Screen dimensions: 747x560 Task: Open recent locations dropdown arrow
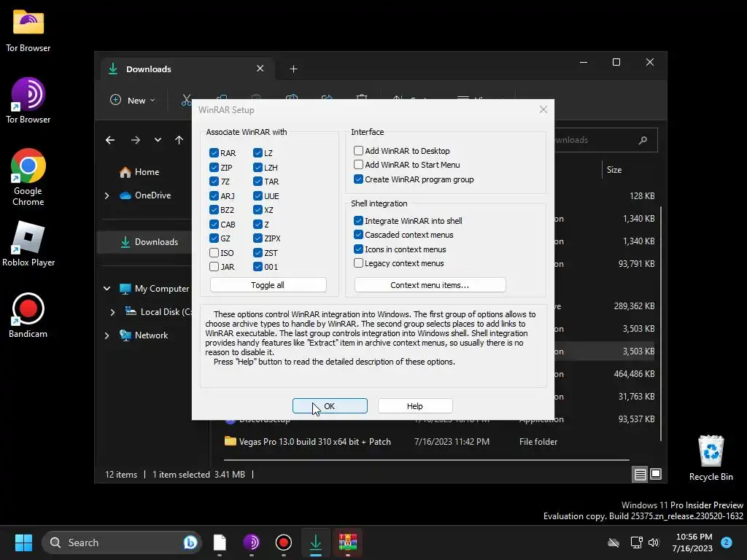[158, 140]
